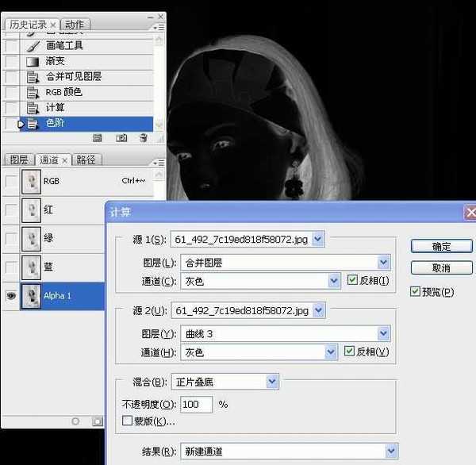476x465 pixels.
Task: Click create new document from state icon
Action: 98,138
